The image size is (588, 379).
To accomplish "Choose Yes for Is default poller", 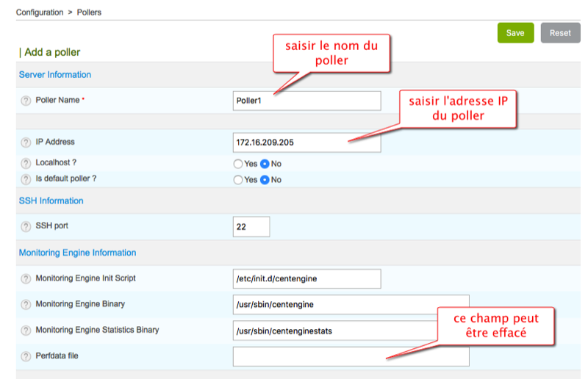I will [237, 180].
